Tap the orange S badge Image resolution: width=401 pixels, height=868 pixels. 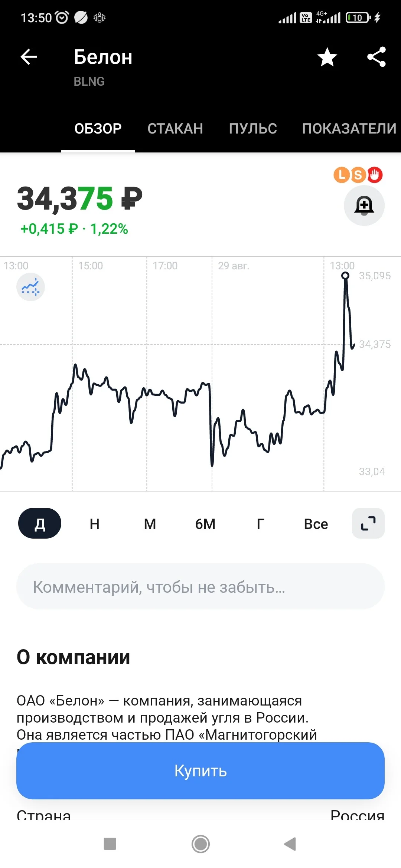[x=358, y=175]
